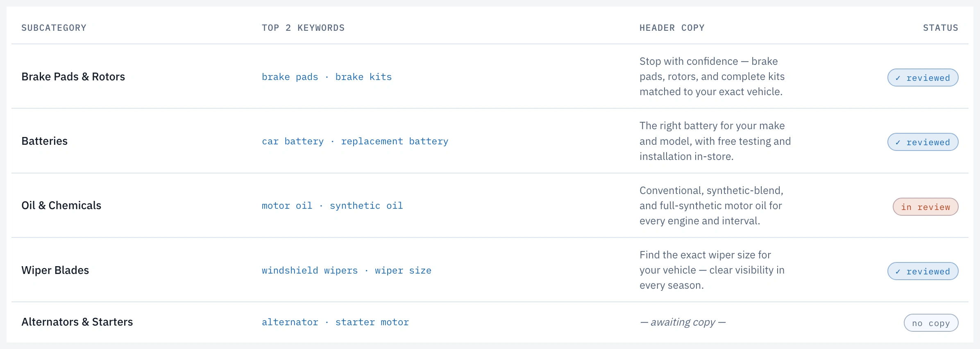Open the Oil & Chemicals subcategory
Image resolution: width=980 pixels, height=349 pixels.
point(61,205)
